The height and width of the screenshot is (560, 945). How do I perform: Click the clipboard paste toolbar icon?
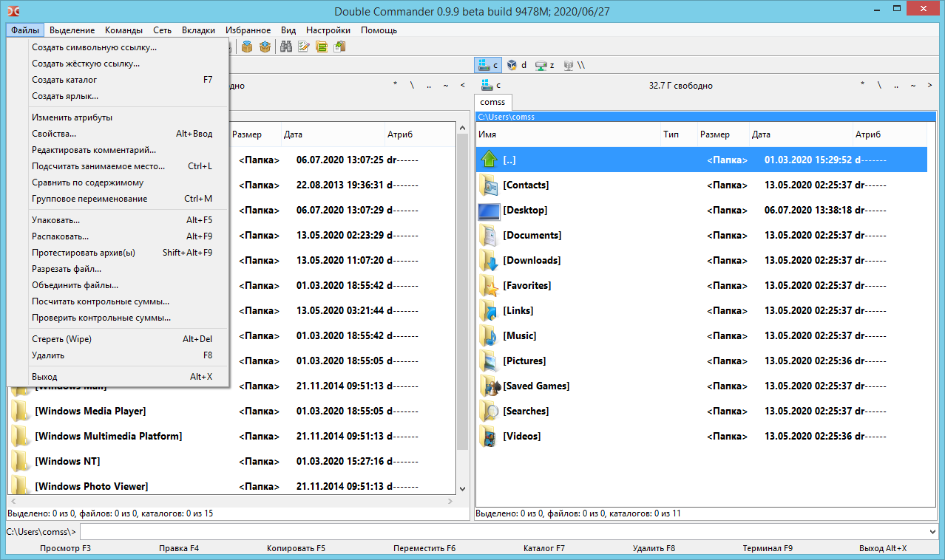pyautogui.click(x=339, y=47)
